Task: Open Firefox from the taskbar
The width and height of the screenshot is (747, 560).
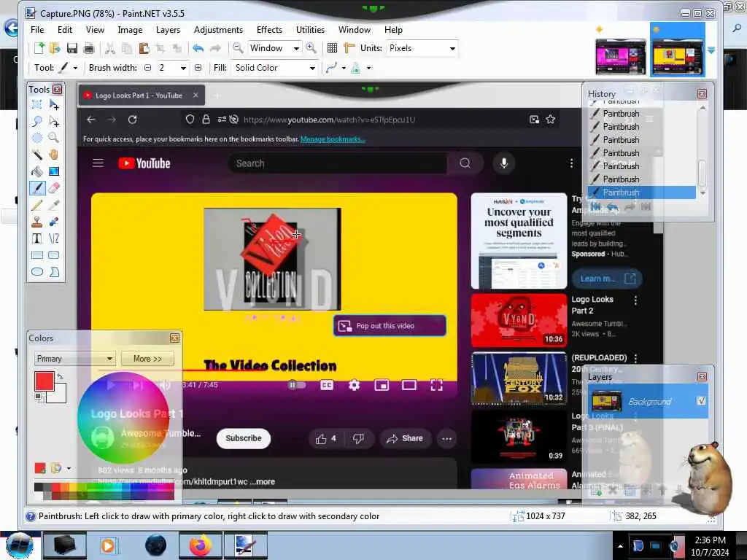Action: (201, 545)
